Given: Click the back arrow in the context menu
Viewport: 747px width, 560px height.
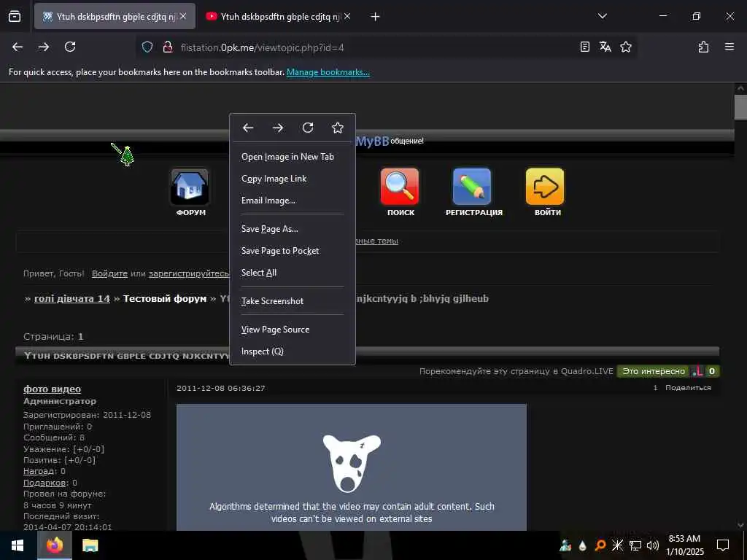Looking at the screenshot, I should pos(248,128).
